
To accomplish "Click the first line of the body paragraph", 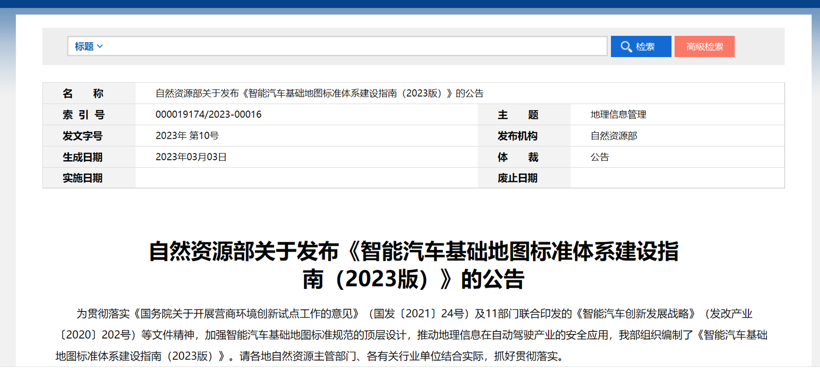I will (x=414, y=314).
